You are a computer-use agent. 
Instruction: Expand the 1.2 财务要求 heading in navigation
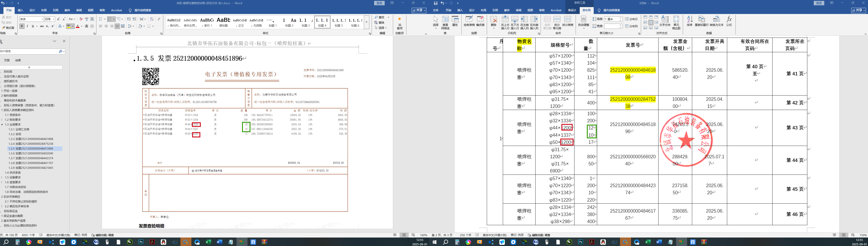(x=2, y=120)
